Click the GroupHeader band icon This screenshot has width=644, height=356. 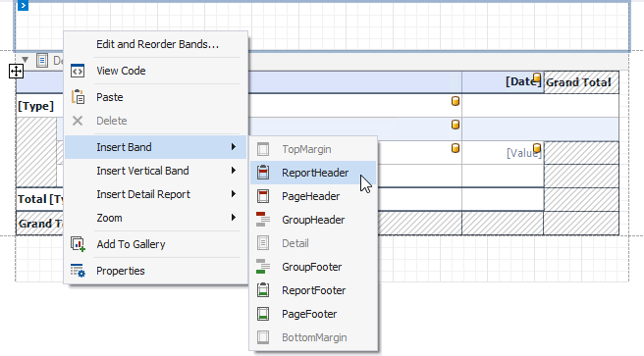[263, 220]
